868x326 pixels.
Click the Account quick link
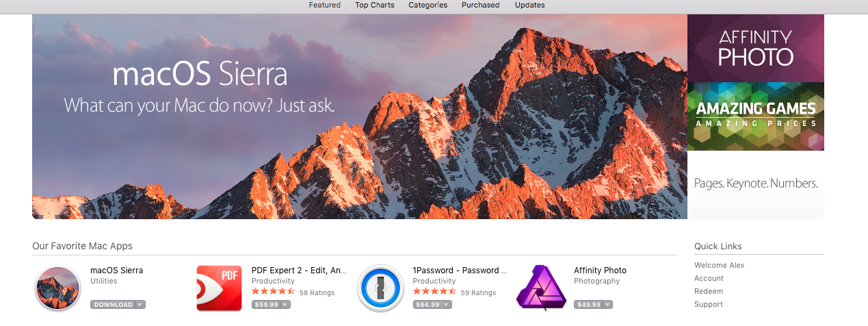tap(709, 278)
